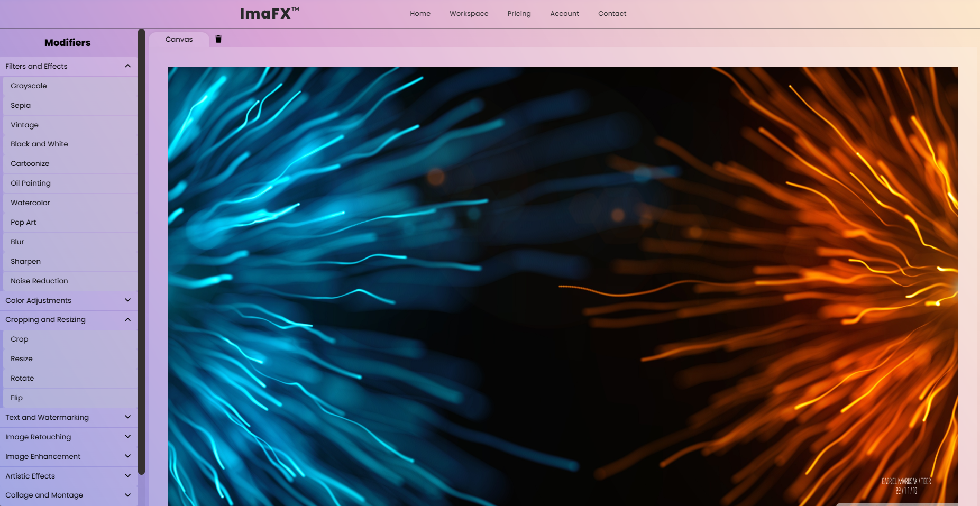Open the Account menu item
The width and height of the screenshot is (980, 506).
(x=564, y=13)
